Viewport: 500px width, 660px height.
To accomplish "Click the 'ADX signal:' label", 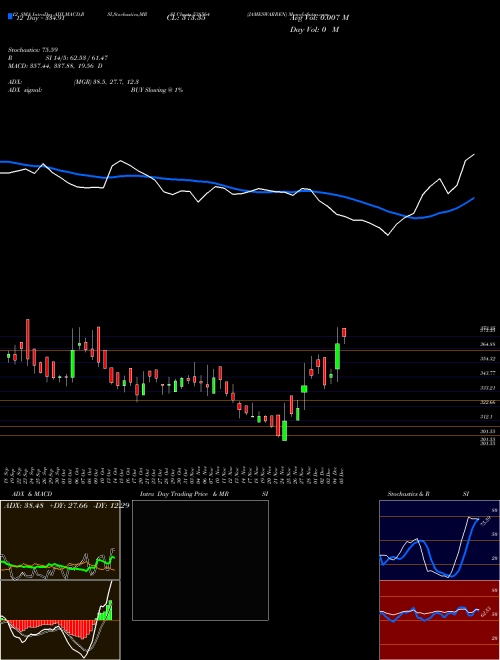I will coord(25,90).
